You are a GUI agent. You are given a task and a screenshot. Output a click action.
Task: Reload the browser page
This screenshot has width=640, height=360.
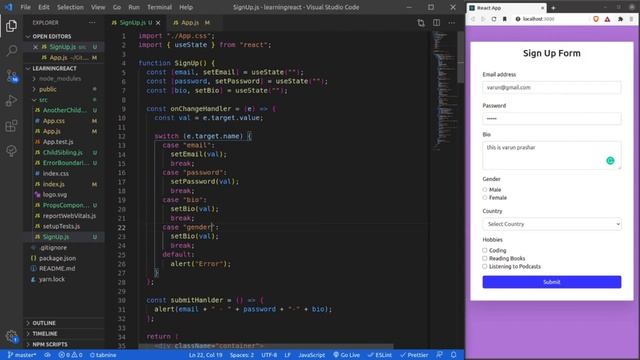[x=494, y=19]
